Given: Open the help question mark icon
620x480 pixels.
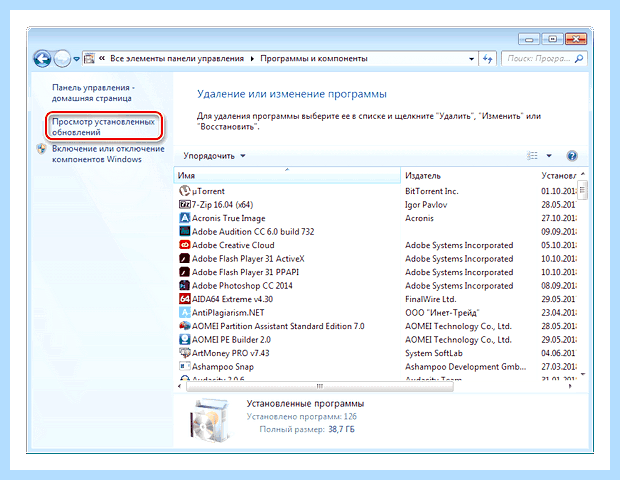Looking at the screenshot, I should 572,156.
